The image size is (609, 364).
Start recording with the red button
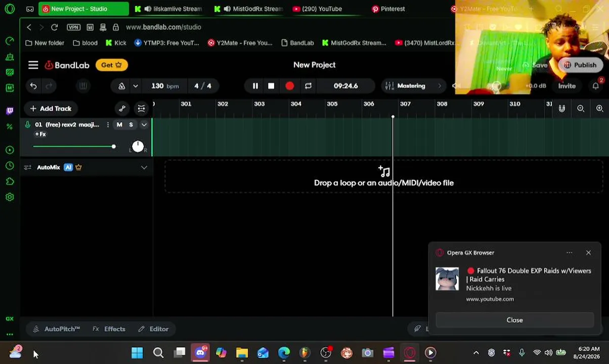coord(289,86)
